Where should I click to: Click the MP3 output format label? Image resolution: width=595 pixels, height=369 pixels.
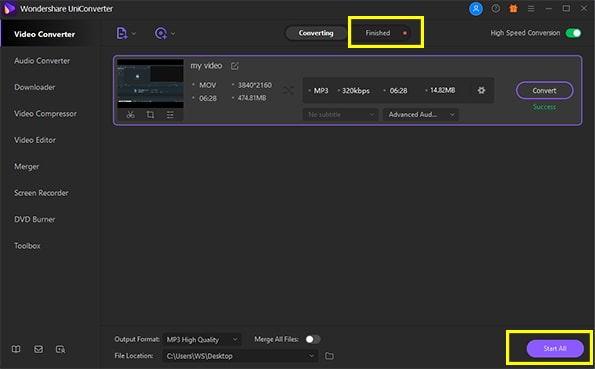pyautogui.click(x=321, y=91)
